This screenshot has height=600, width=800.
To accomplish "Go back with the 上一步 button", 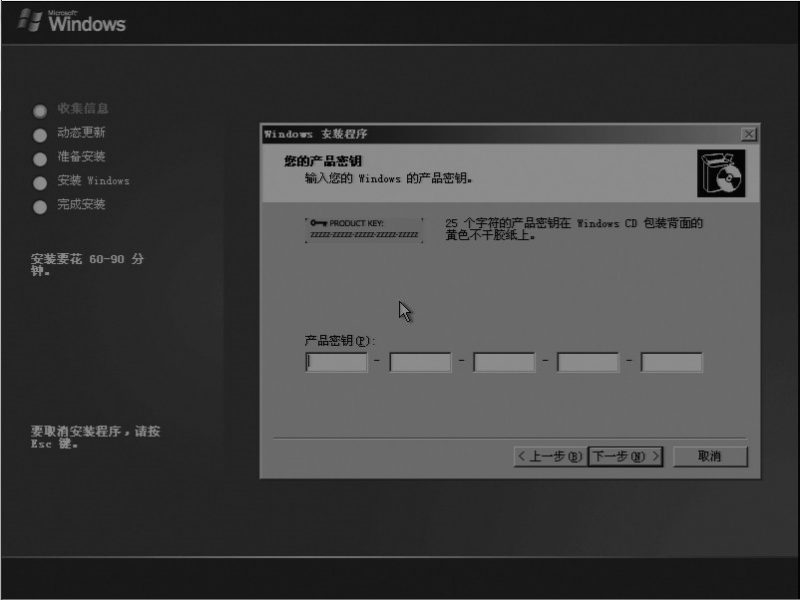I will point(549,456).
